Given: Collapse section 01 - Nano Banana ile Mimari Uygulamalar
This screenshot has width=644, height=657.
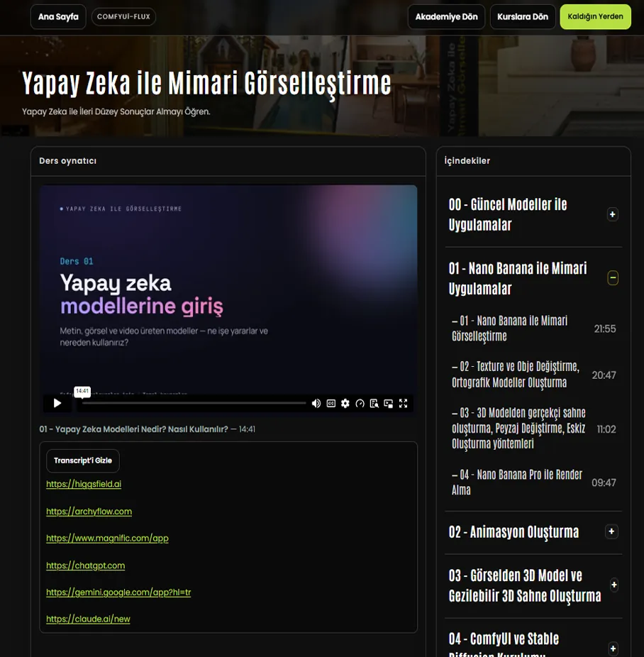Looking at the screenshot, I should coord(613,278).
